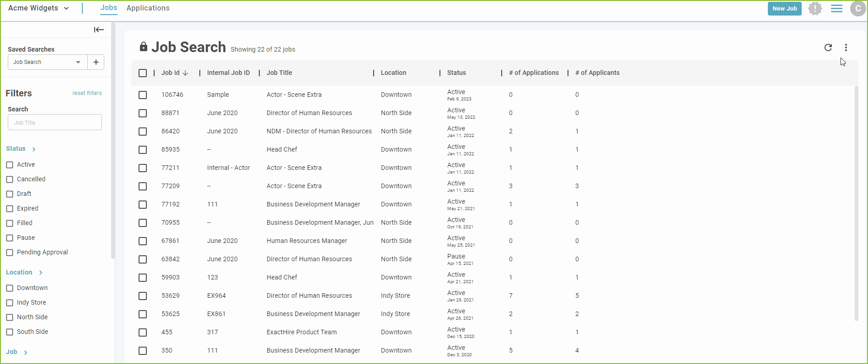Open the Job Search saved searches dropdown
This screenshot has height=364, width=868.
point(47,62)
